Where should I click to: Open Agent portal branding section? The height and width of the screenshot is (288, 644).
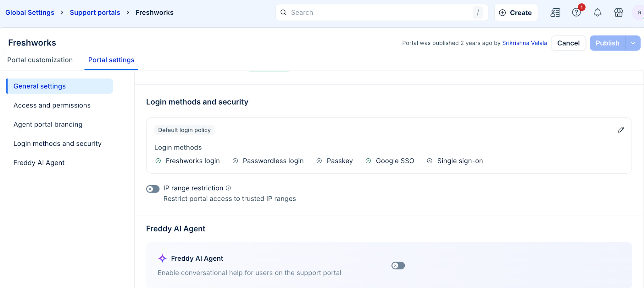tap(48, 124)
